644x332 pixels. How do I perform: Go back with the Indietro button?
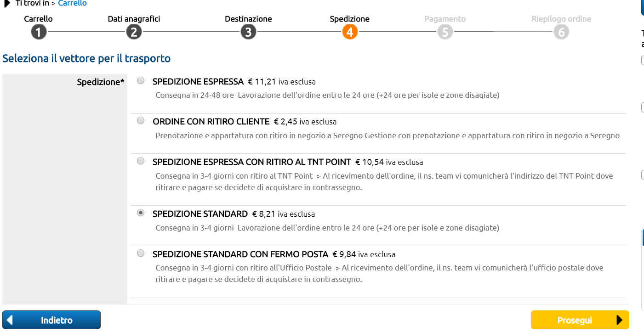51,320
